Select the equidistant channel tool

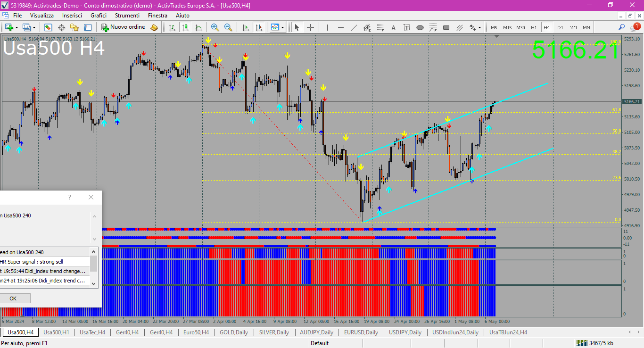(367, 27)
